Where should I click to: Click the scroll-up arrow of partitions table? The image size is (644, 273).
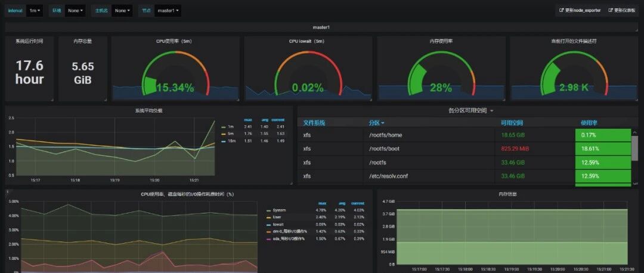coord(635,132)
